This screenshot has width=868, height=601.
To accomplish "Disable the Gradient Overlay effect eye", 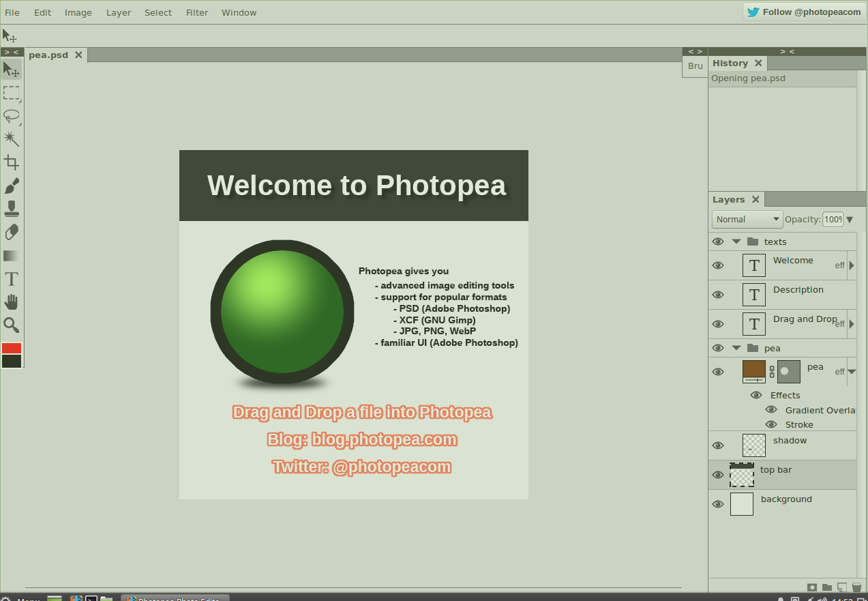I will point(771,410).
